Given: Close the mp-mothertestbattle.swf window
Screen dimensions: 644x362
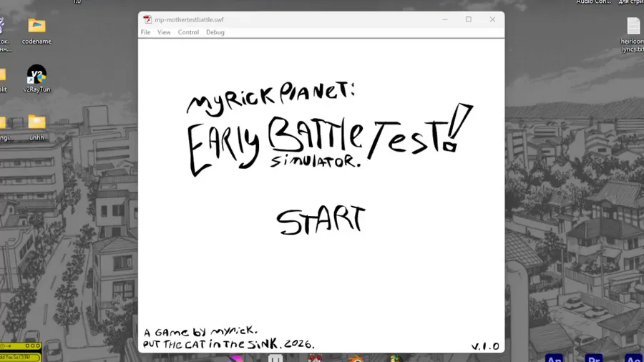Looking at the screenshot, I should click(x=492, y=19).
